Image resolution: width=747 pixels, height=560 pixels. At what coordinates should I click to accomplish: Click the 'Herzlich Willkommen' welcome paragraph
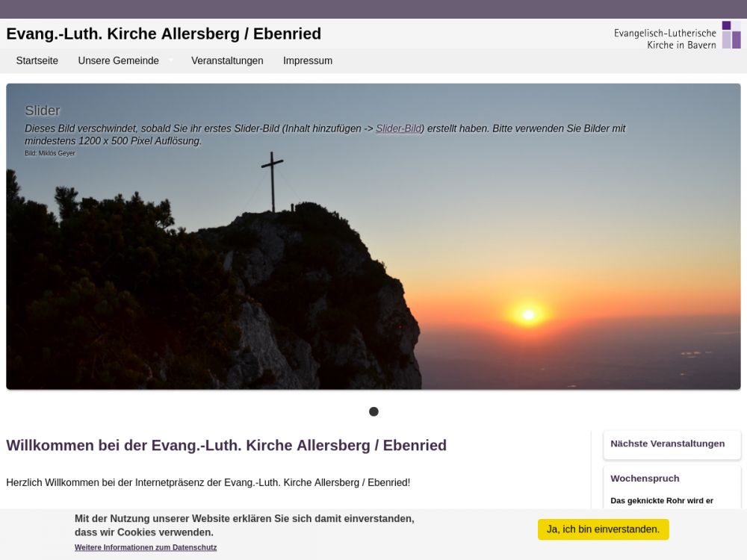208,482
